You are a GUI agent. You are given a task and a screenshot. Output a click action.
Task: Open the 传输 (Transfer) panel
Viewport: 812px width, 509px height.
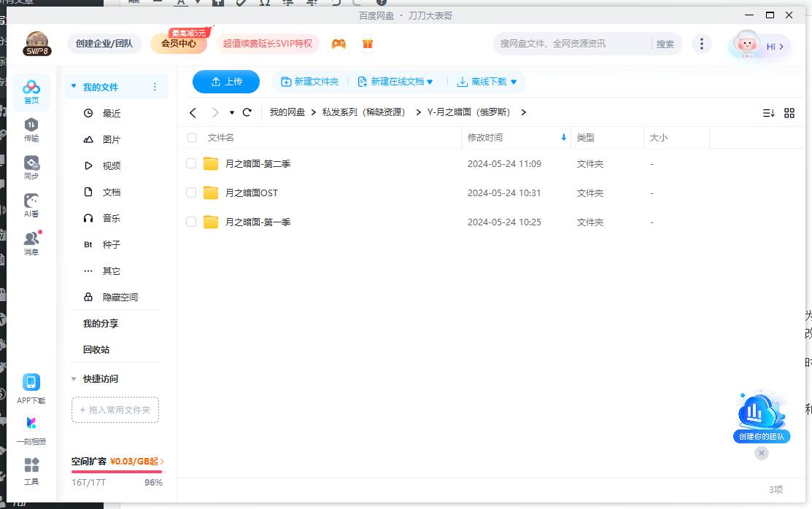coord(31,129)
